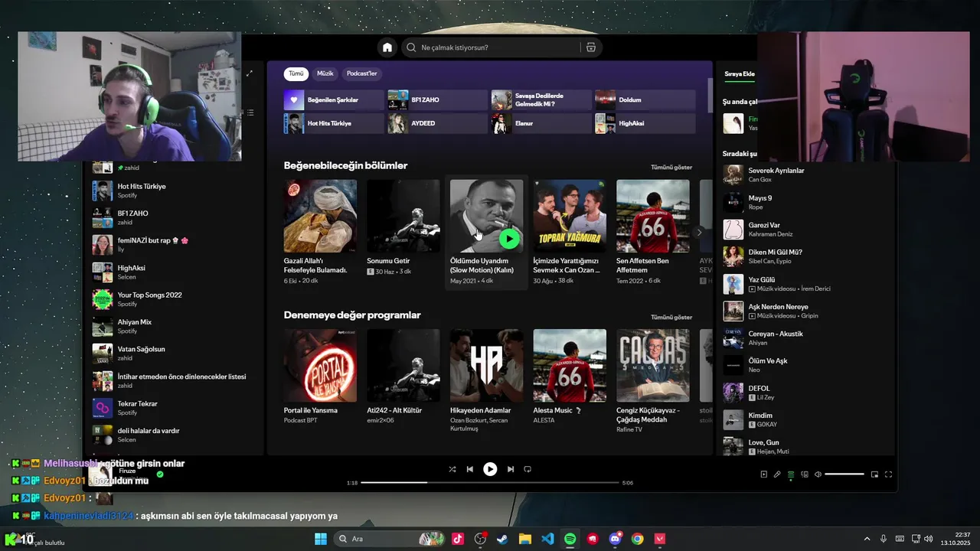
Task: Open Toprak Yağmura episode cover
Action: [x=570, y=216]
